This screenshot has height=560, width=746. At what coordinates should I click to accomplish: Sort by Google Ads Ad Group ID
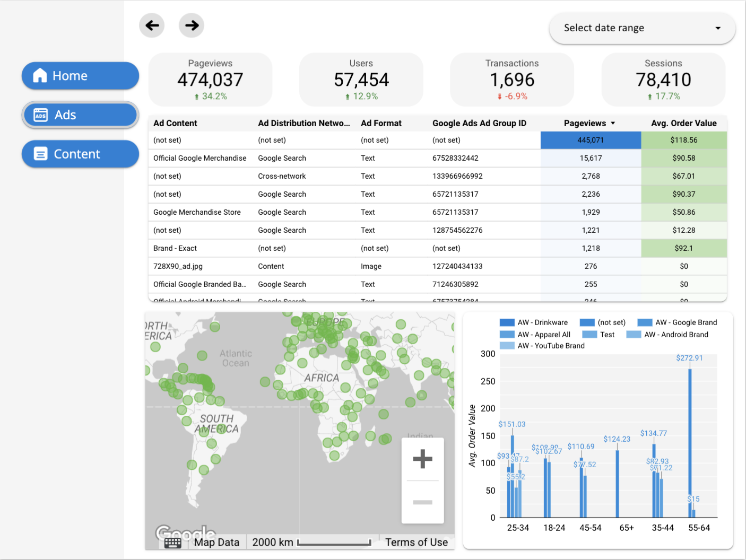point(479,123)
